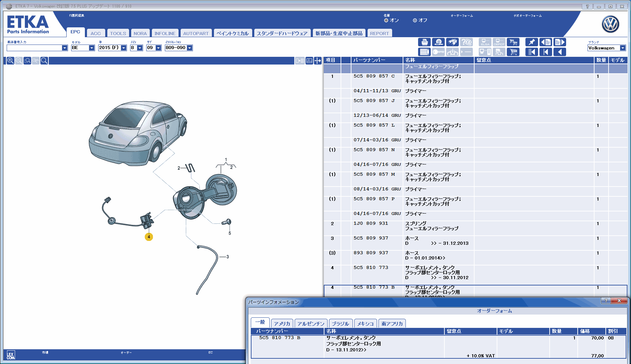Open the スタンダードハードウェア tab
This screenshot has width=631, height=364.
282,33
